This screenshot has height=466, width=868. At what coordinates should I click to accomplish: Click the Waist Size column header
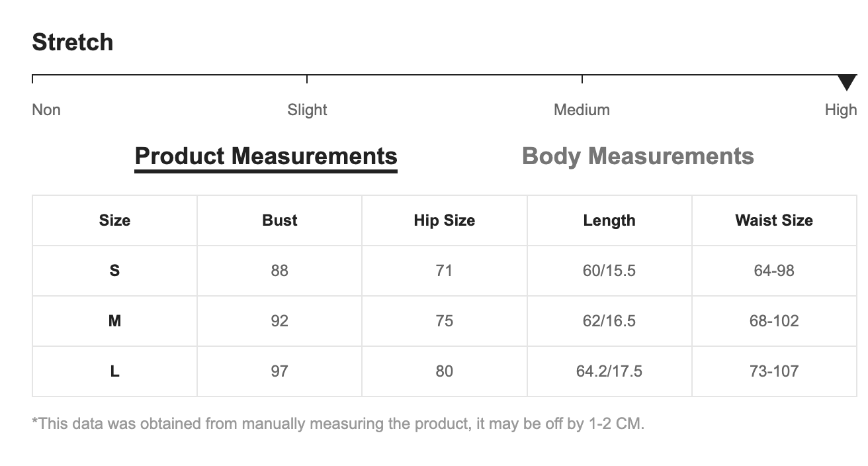[774, 220]
